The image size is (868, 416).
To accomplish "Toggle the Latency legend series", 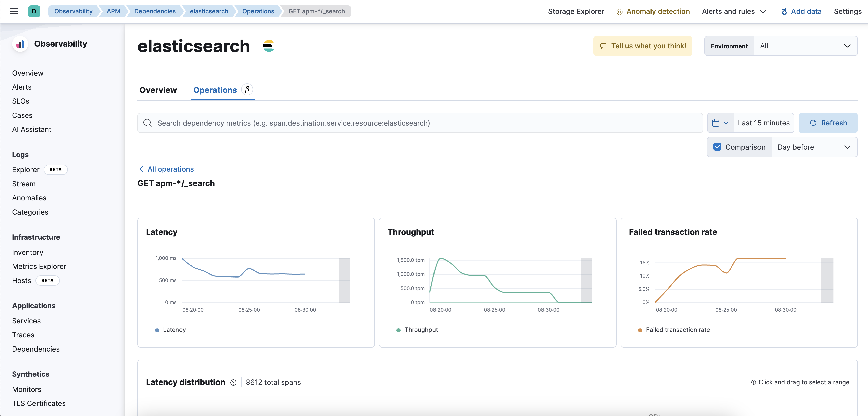I will (170, 330).
